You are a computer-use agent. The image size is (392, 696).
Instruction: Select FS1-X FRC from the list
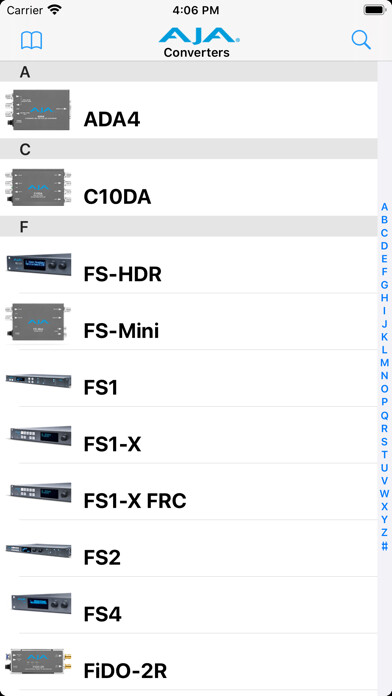coord(189,492)
